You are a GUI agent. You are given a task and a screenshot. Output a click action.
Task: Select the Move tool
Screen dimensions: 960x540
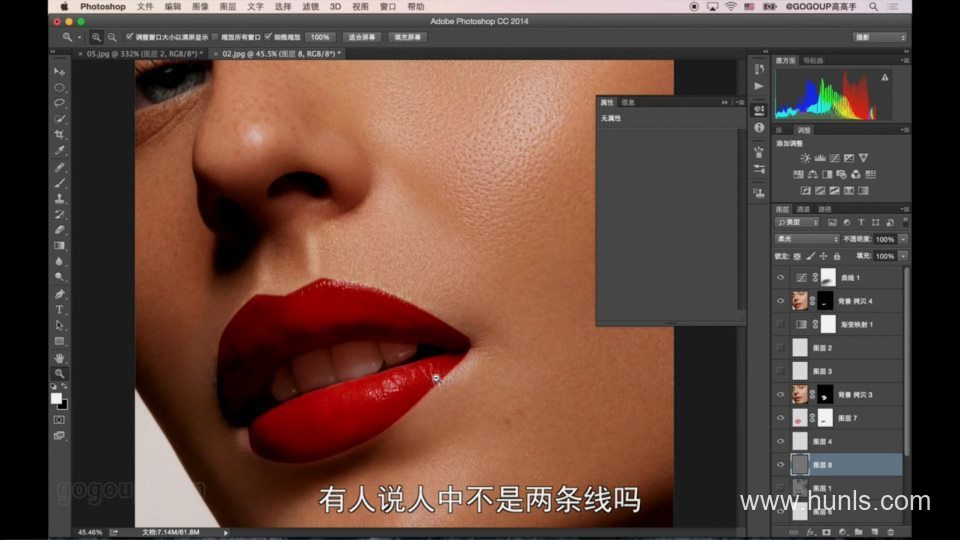pyautogui.click(x=59, y=72)
